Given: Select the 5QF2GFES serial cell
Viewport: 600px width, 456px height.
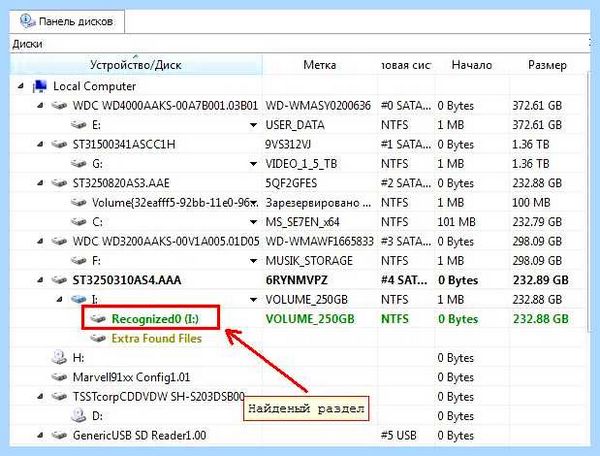Looking at the screenshot, I should pos(291,183).
